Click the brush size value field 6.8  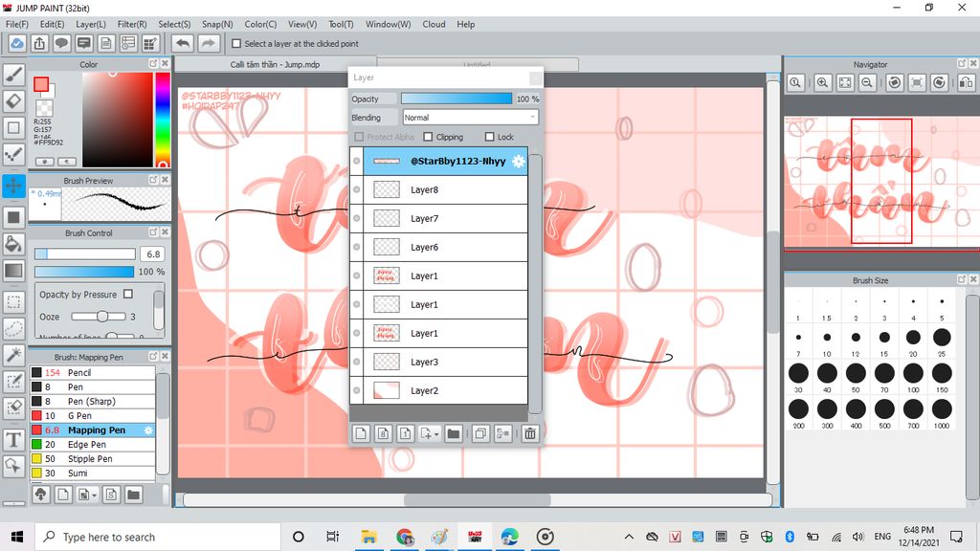point(153,253)
